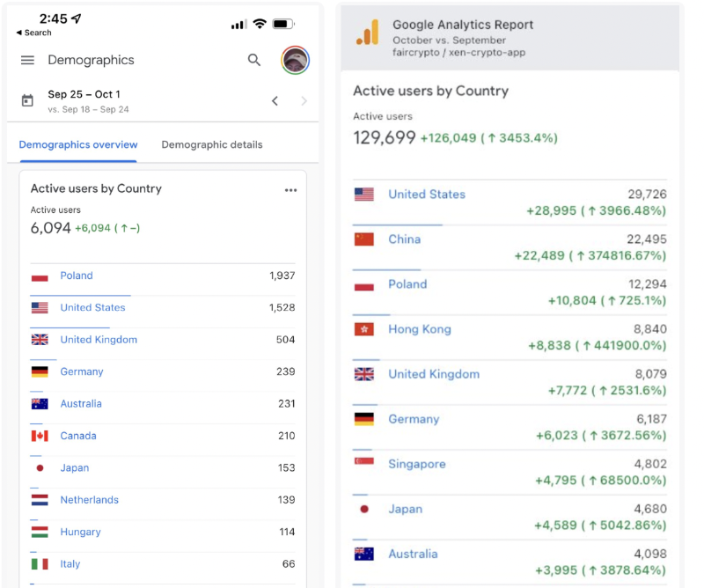Open the three-dot card options menu
The height and width of the screenshot is (588, 704).
(x=290, y=190)
